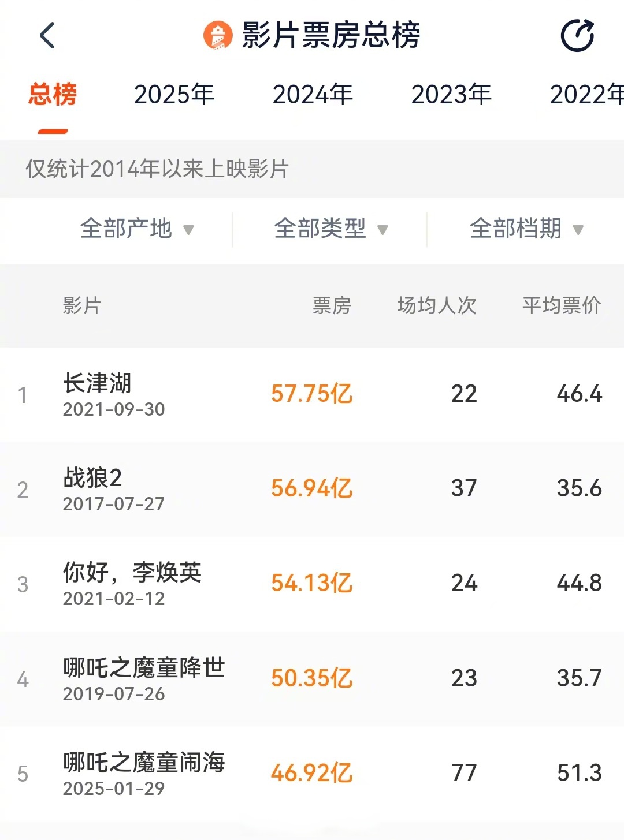Open the 全部档期 filter

point(516,228)
